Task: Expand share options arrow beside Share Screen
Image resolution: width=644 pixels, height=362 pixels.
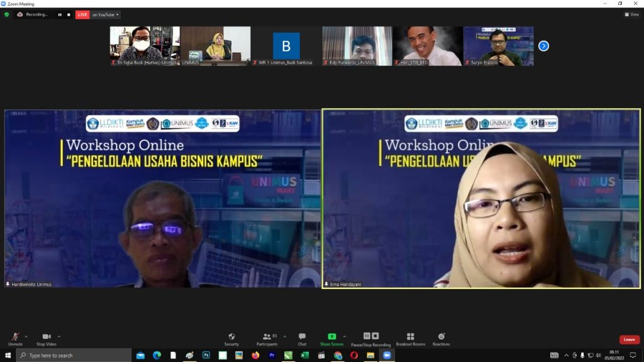Action: (344, 336)
